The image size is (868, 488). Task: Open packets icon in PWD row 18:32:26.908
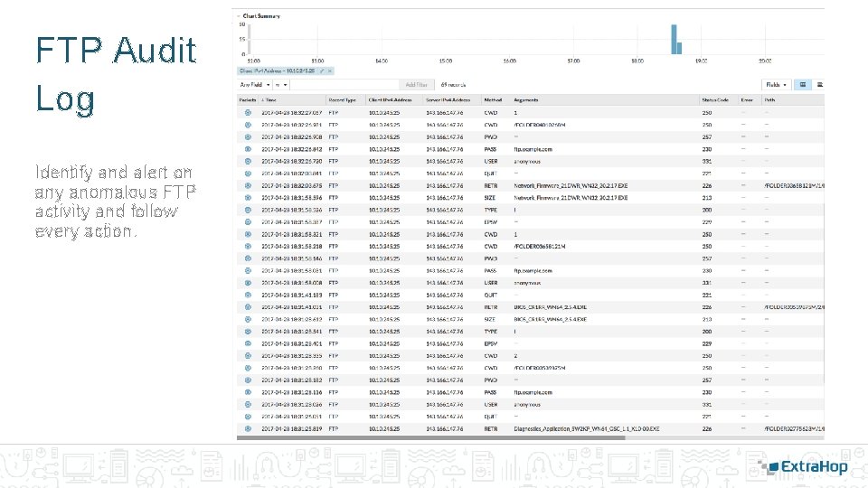[x=248, y=136]
